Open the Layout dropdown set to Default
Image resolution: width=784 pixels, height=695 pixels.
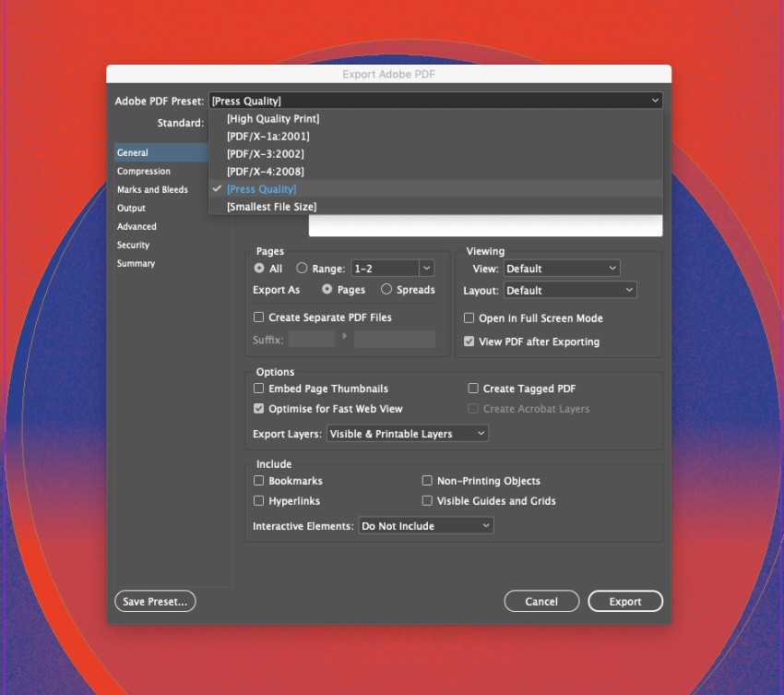570,290
